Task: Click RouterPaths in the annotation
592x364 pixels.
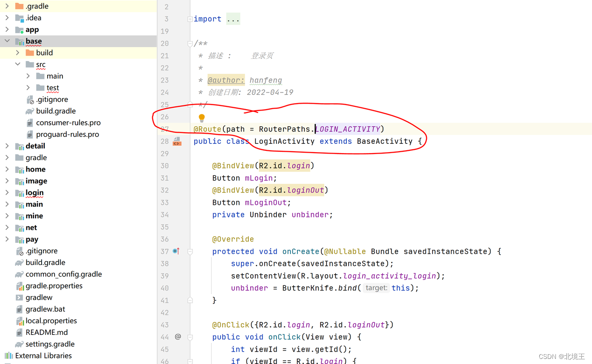Action: pyautogui.click(x=284, y=129)
